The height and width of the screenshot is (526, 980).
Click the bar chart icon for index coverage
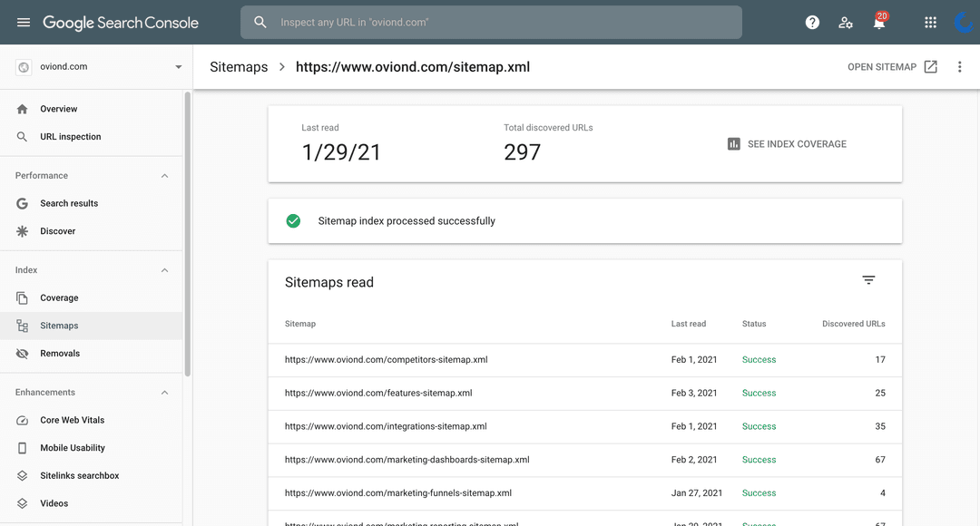tap(734, 143)
